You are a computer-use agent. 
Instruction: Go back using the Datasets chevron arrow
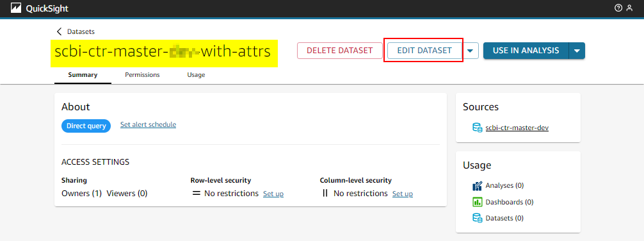tap(60, 31)
